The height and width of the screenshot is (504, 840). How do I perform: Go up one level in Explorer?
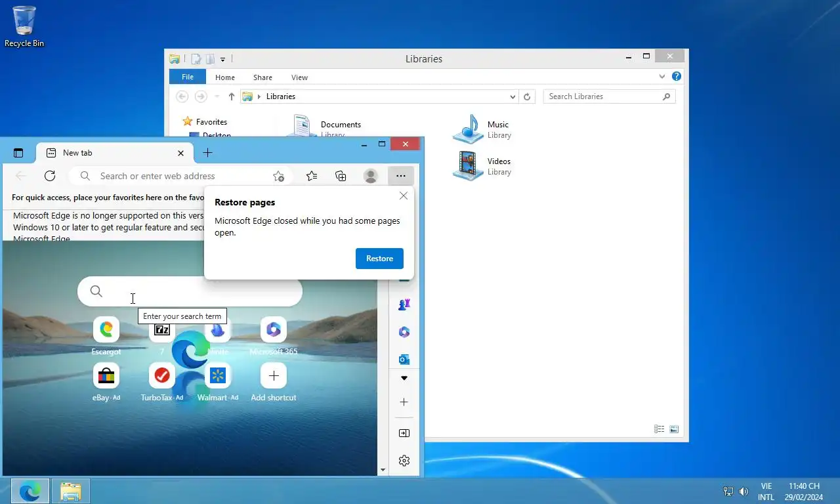[232, 96]
